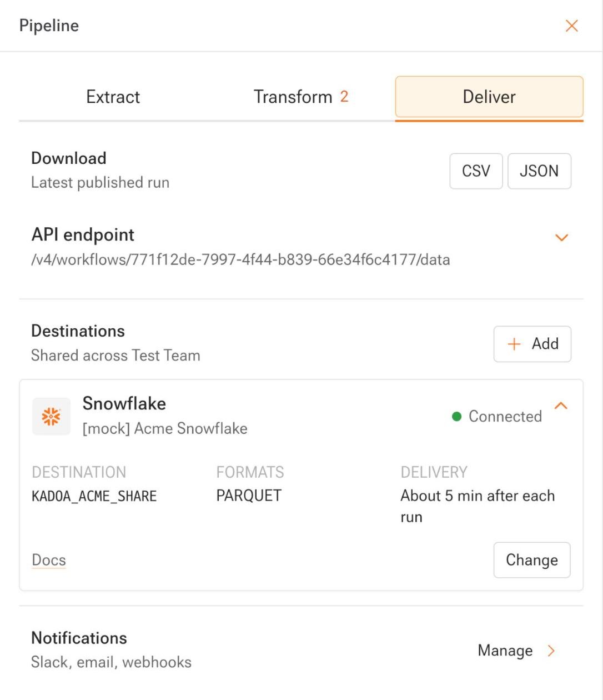Select the Deliver tab
This screenshot has width=603, height=700.
click(489, 97)
